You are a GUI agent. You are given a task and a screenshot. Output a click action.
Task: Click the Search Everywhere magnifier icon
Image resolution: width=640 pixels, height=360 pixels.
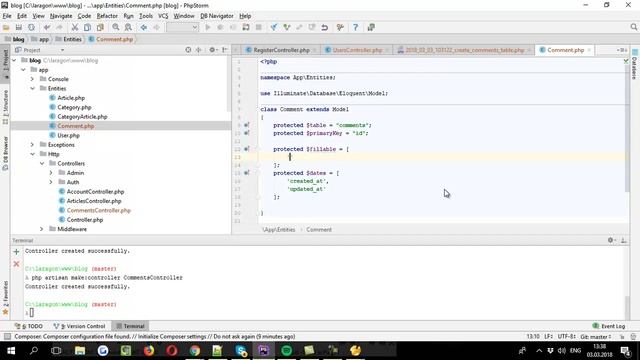[633, 27]
